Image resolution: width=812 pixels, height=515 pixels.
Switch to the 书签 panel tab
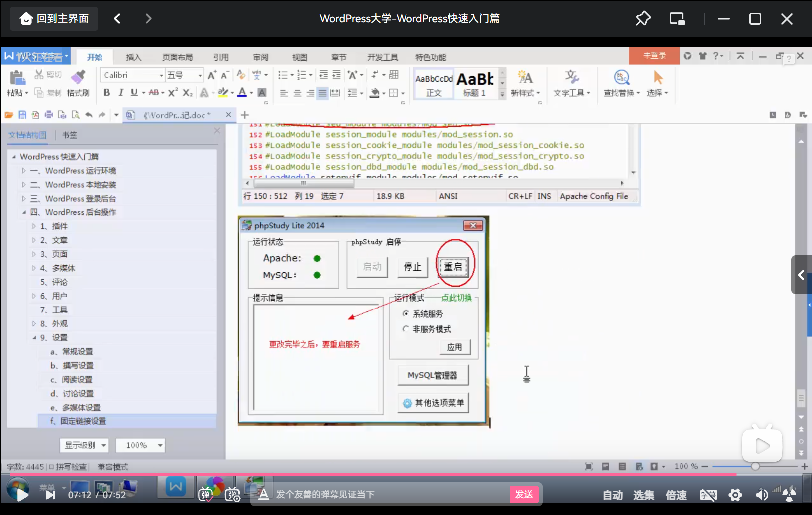point(70,135)
